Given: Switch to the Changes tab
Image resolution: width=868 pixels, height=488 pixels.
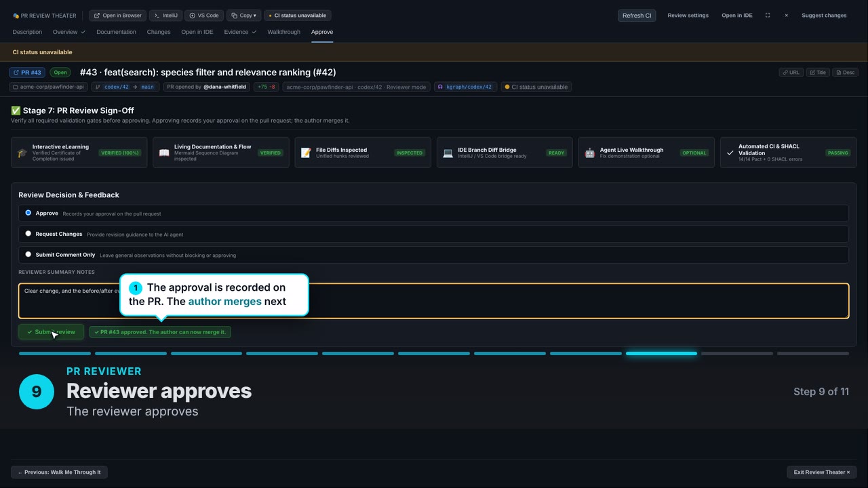Looking at the screenshot, I should (x=159, y=32).
